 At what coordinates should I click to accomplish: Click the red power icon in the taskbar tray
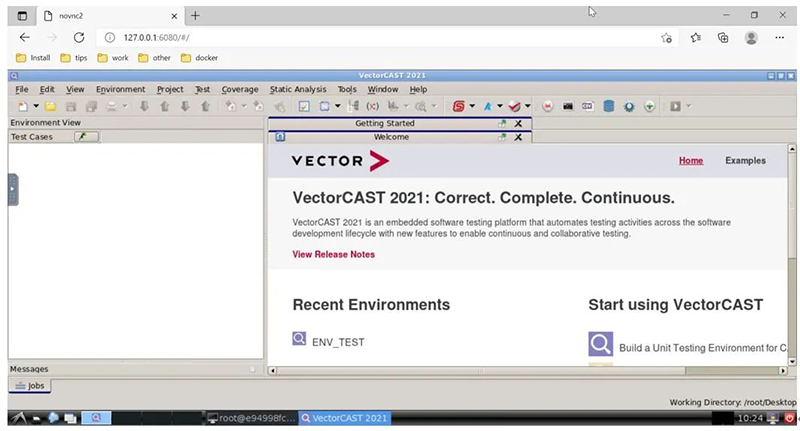(790, 418)
